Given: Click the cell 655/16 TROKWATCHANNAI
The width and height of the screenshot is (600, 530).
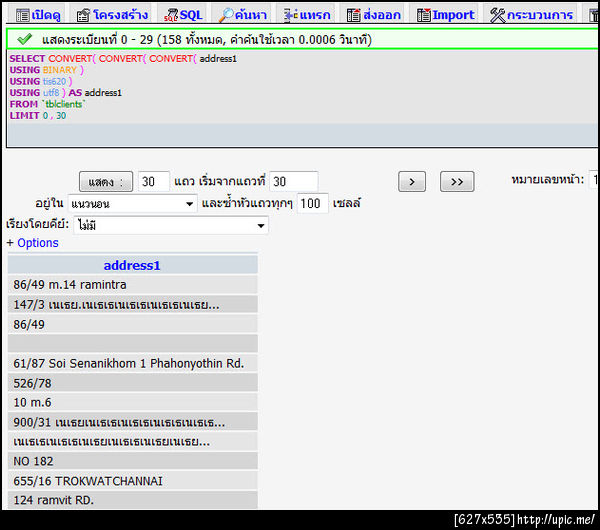Looking at the screenshot, I should (x=132, y=481).
